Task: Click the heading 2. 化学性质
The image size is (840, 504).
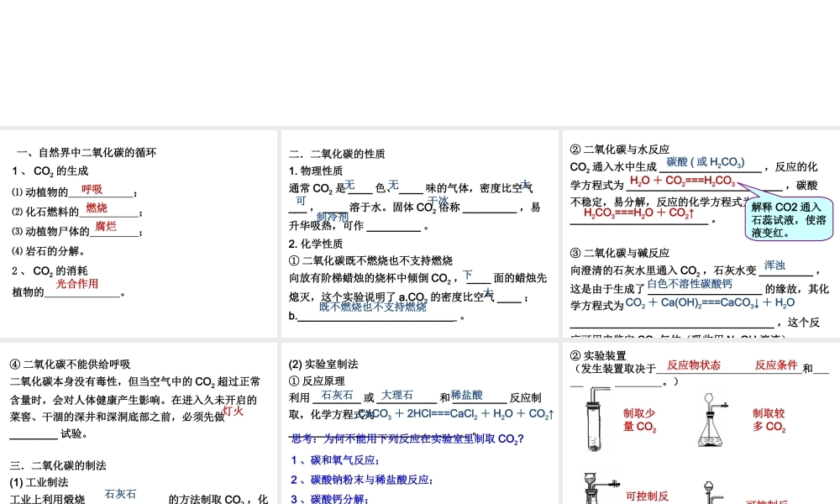Action: (316, 244)
